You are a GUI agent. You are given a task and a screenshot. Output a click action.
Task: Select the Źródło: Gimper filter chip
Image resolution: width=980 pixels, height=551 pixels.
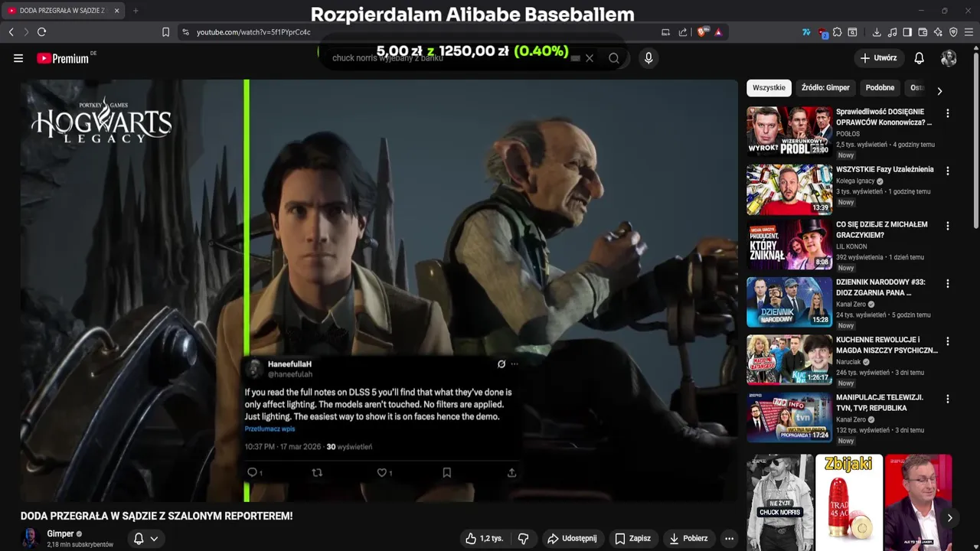click(x=825, y=88)
